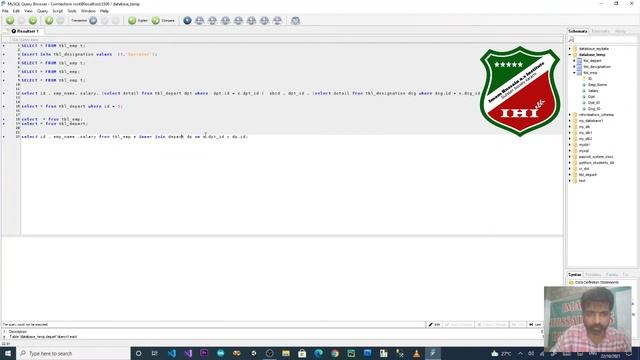This screenshot has height=360, width=640.
Task: Select the test schema
Action: (x=582, y=180)
